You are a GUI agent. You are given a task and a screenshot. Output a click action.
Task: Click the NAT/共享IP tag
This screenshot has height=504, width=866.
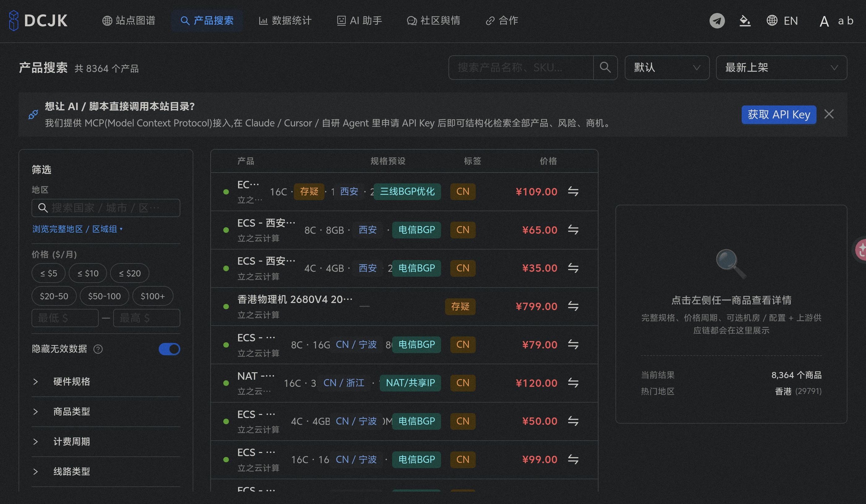[410, 383]
